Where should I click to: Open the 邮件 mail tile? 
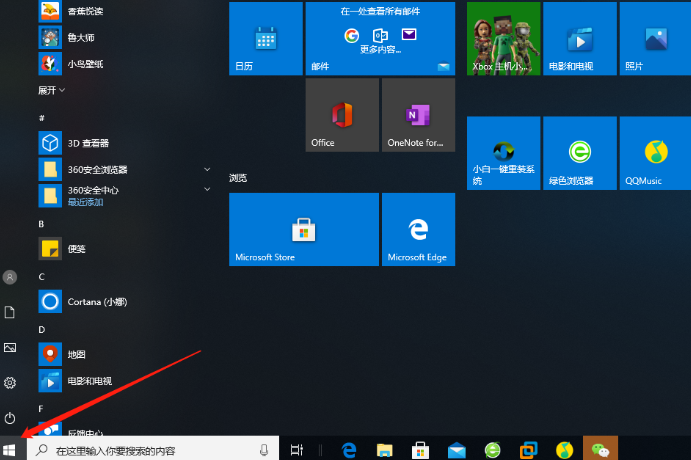click(380, 39)
